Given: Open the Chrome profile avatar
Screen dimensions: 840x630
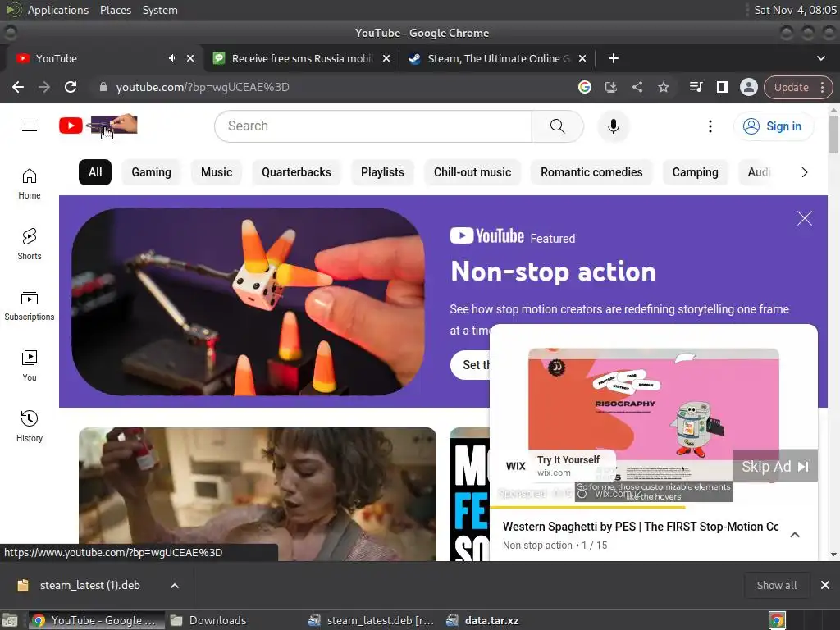Looking at the screenshot, I should (748, 87).
